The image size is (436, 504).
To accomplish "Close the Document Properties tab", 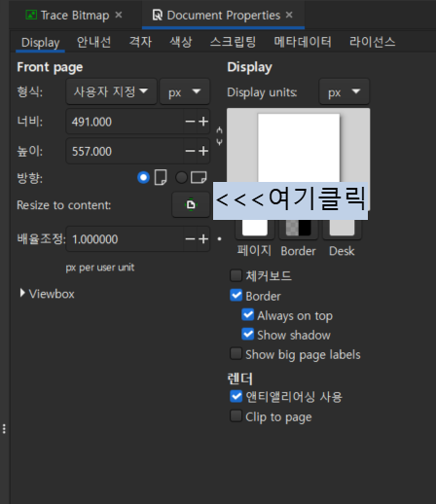I will 289,15.
